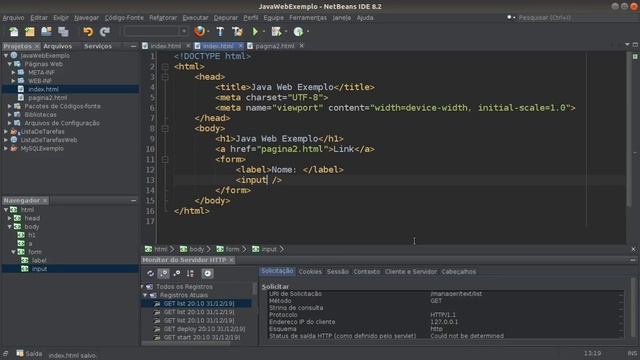
Task: Open the Editar menu
Action: click(x=39, y=18)
